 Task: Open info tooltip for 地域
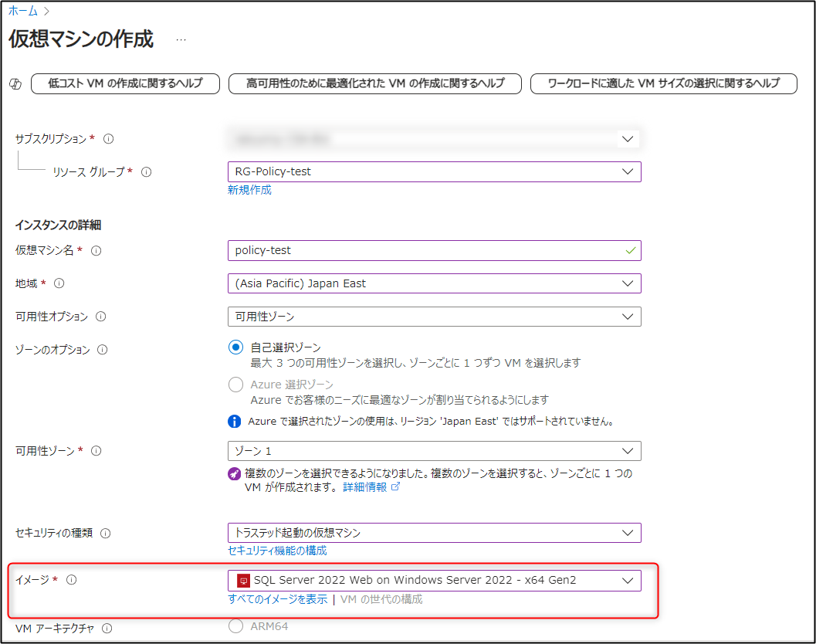59,283
